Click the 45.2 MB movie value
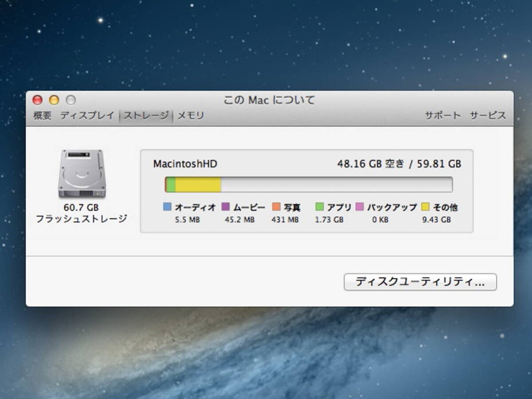The height and width of the screenshot is (399, 532). click(x=240, y=220)
